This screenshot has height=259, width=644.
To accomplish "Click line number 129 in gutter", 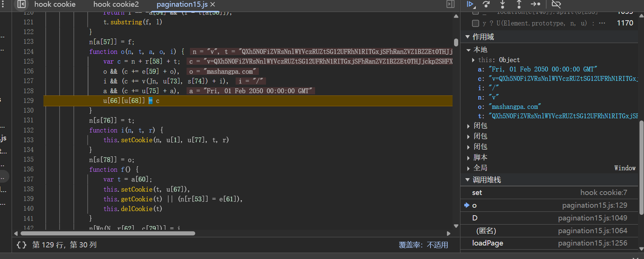I will tap(28, 101).
